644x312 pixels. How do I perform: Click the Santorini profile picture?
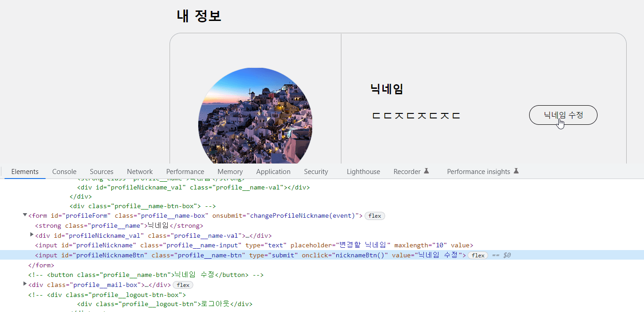255,116
